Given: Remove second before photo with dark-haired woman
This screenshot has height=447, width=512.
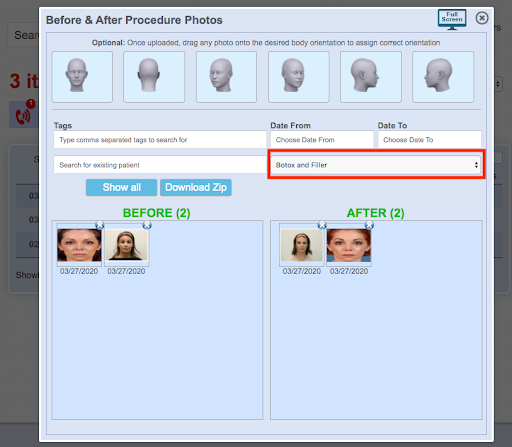Looking at the screenshot, I should [147, 225].
